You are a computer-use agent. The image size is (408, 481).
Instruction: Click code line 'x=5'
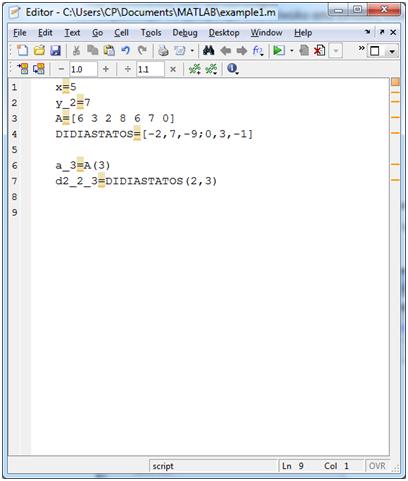[x=66, y=87]
